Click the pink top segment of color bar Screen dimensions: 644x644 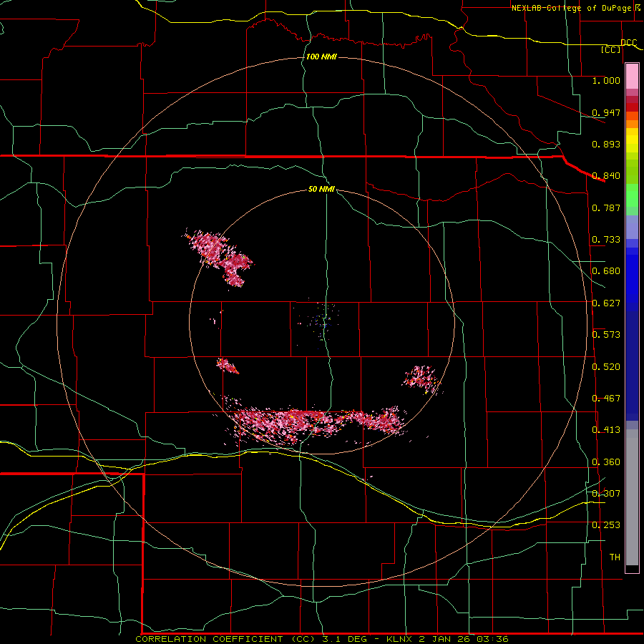pos(632,76)
